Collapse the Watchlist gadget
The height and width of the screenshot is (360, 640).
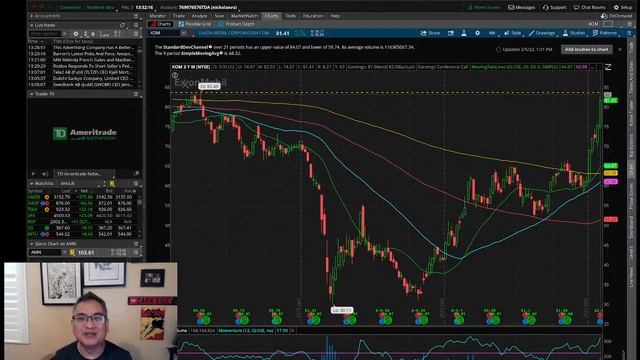click(x=31, y=184)
